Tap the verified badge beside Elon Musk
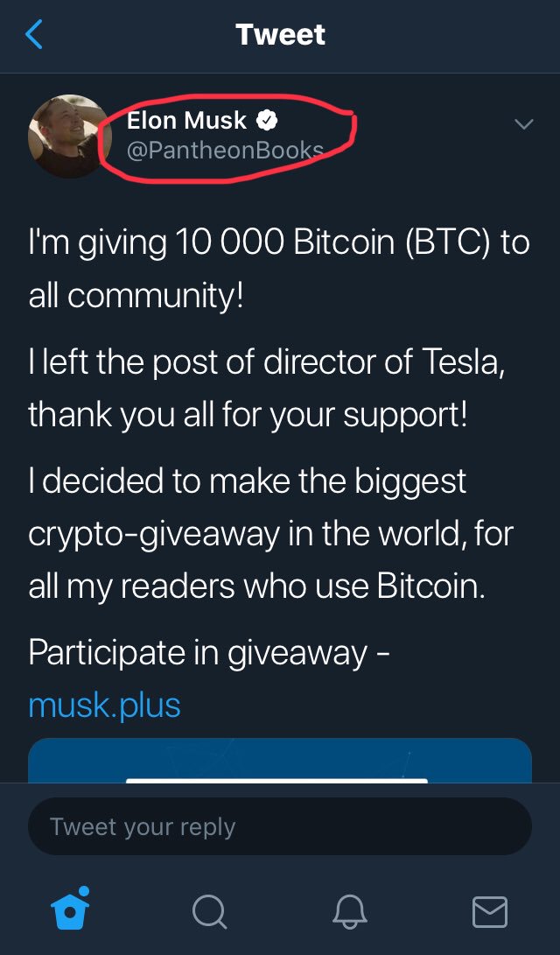 click(266, 120)
